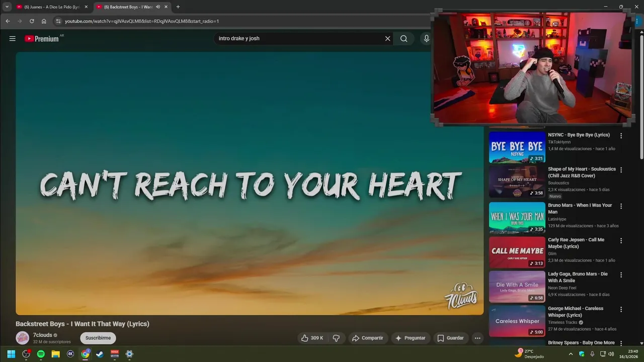Viewport: 644px width, 362px height.
Task: Open options for When I Was Your Man
Action: [x=621, y=206]
